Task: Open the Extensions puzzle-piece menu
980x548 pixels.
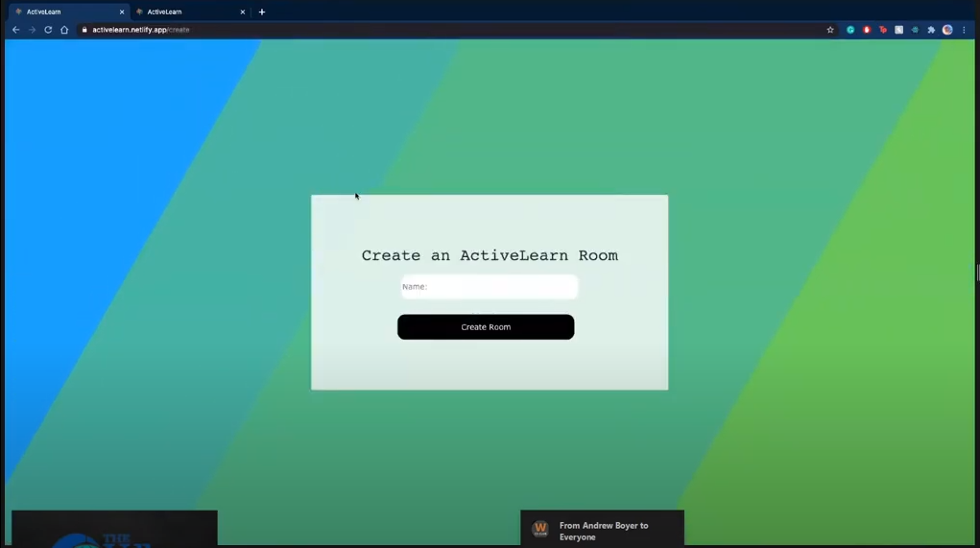Action: [931, 30]
